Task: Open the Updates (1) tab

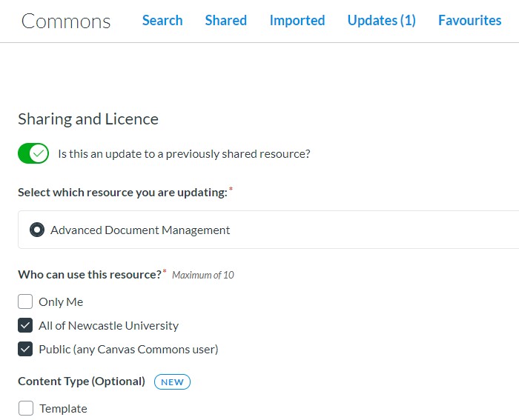Action: [x=381, y=21]
